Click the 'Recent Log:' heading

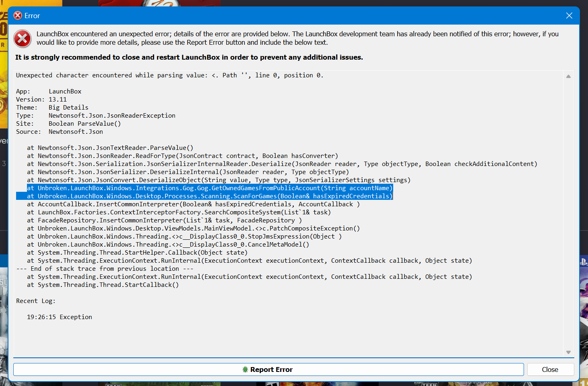[x=36, y=301]
